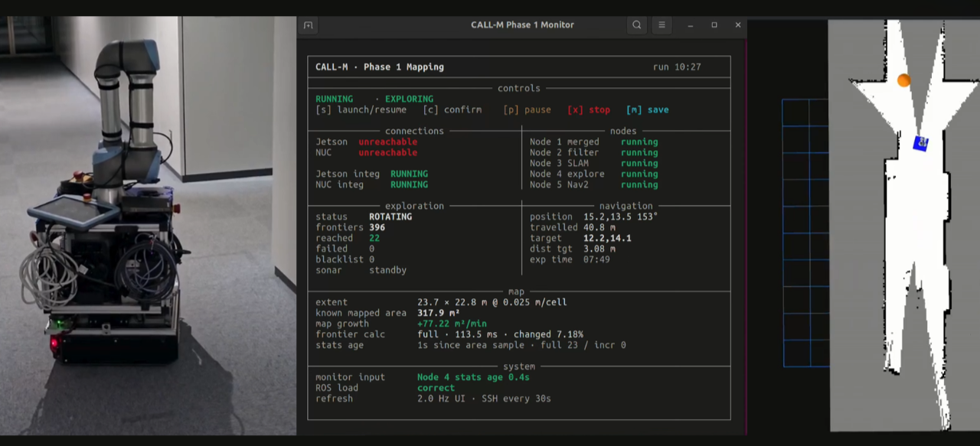Click the terminal search icon
980x446 pixels.
[637, 25]
